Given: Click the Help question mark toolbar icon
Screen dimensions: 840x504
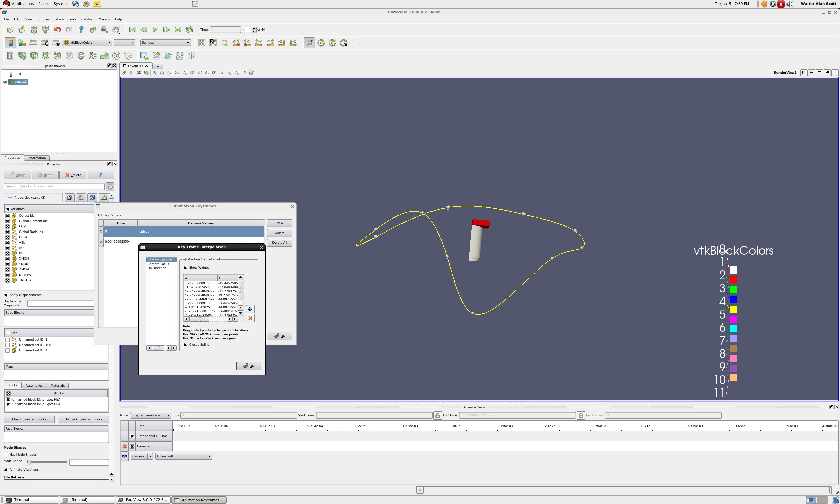Looking at the screenshot, I should (x=81, y=30).
